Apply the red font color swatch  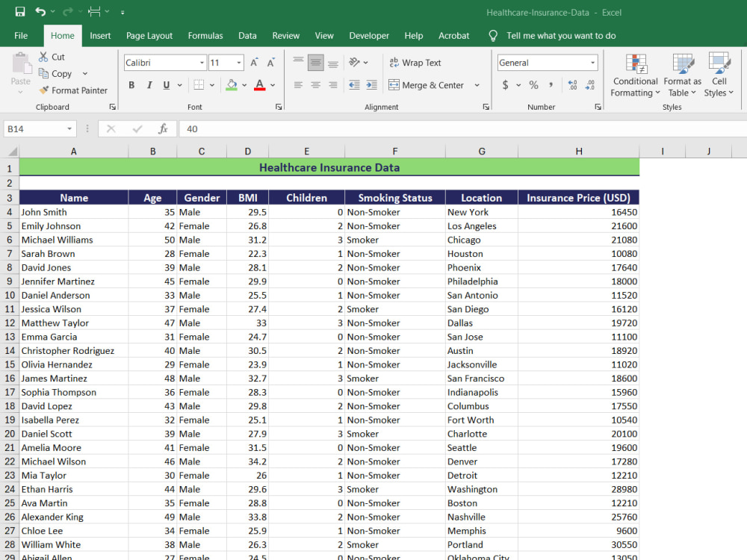(260, 85)
